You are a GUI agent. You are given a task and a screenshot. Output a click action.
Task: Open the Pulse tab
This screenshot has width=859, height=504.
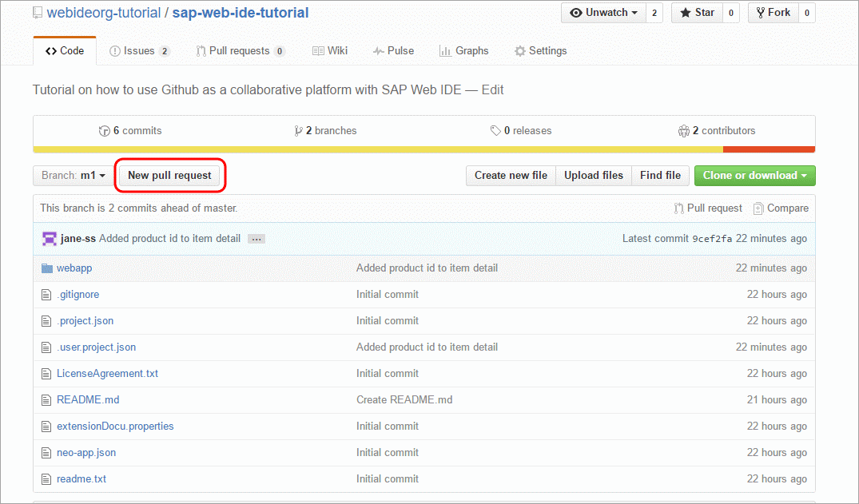pyautogui.click(x=393, y=51)
